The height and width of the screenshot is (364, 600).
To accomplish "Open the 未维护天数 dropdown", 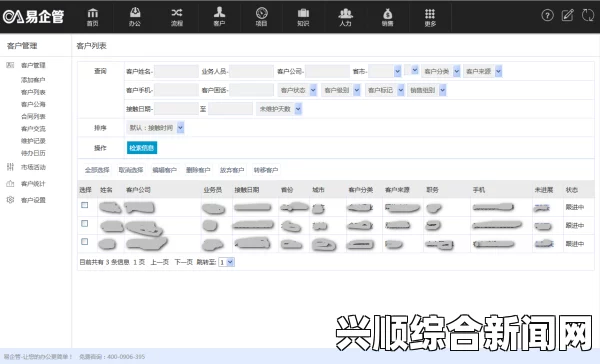I will pyautogui.click(x=279, y=109).
